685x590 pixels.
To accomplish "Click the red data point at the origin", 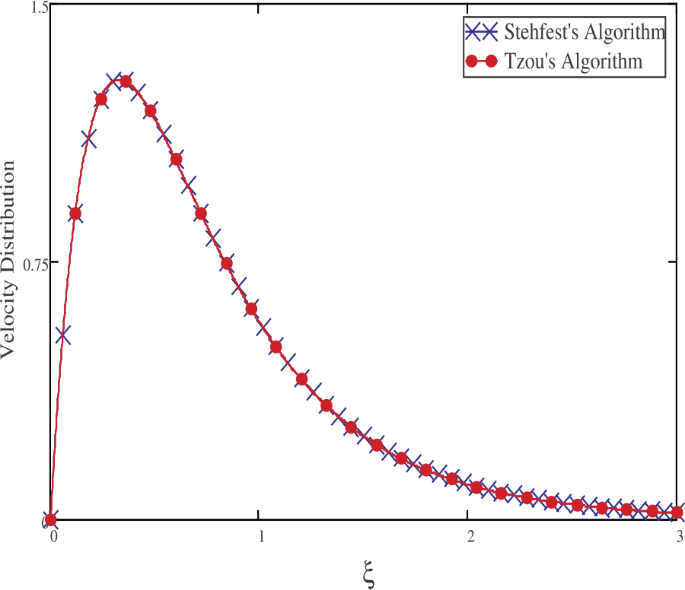I will [51, 520].
